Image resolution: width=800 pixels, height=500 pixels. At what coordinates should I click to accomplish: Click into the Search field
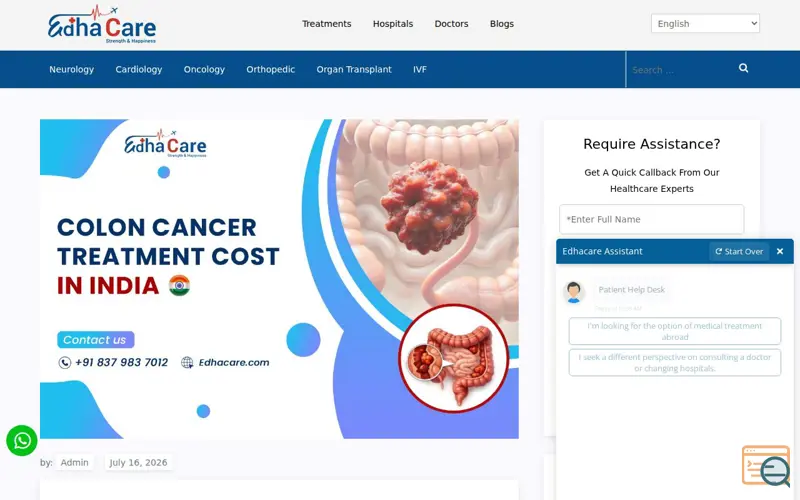coord(679,70)
